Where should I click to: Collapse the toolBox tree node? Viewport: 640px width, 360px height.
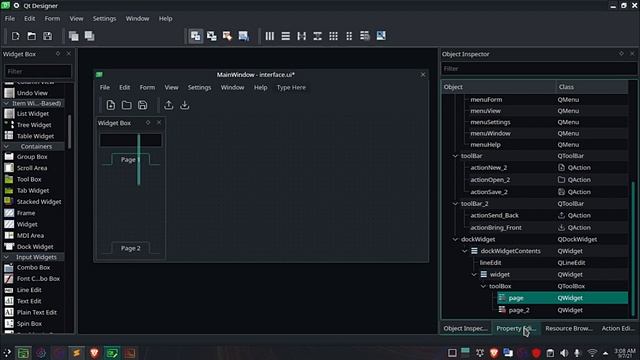click(483, 286)
